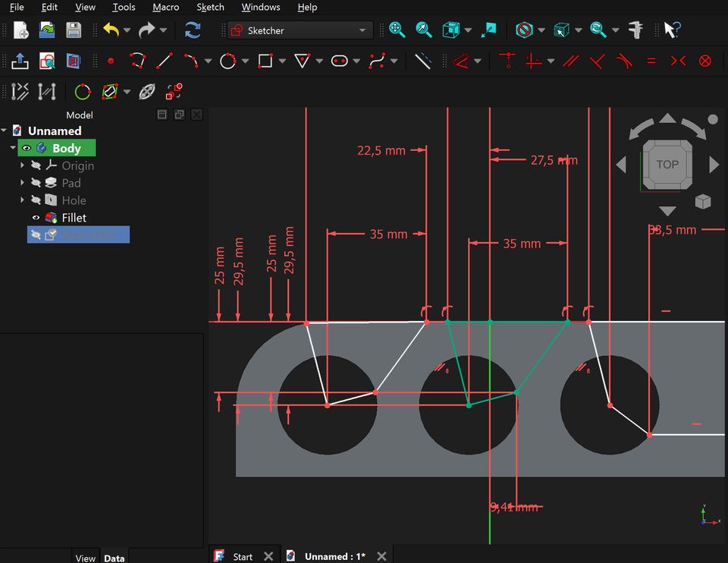Image resolution: width=728 pixels, height=563 pixels.
Task: Toggle visibility of the selected sketch
Action: click(x=36, y=234)
